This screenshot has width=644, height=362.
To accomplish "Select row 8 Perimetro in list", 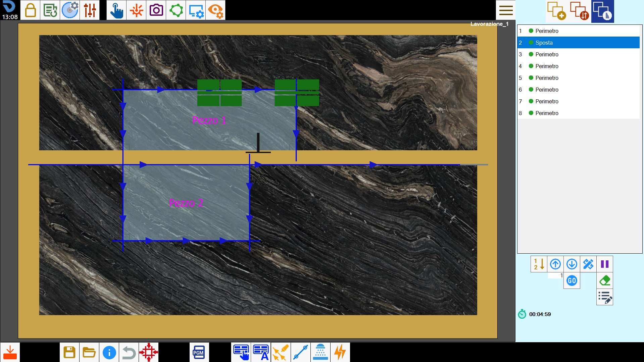I will (579, 113).
